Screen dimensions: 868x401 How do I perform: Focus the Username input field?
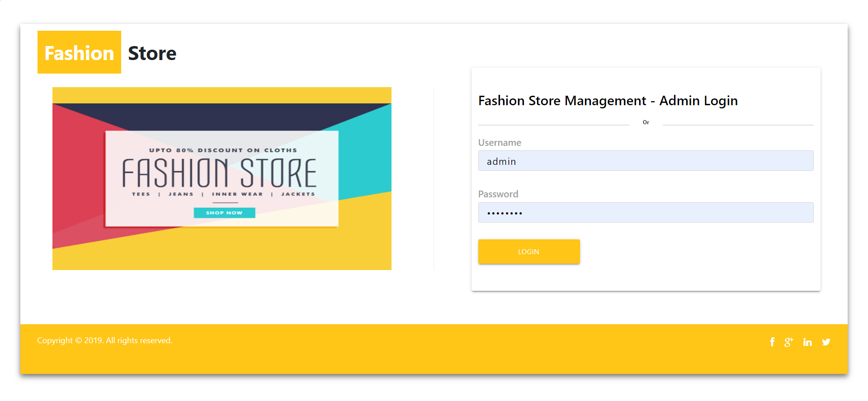coord(646,161)
